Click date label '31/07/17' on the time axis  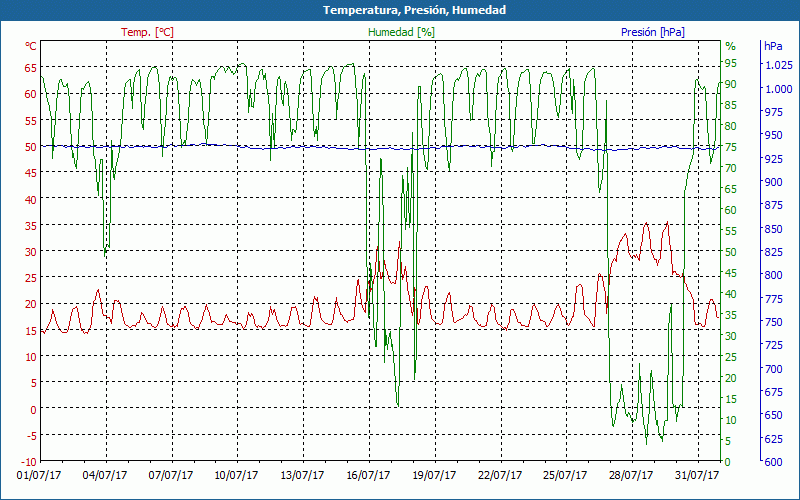pos(697,475)
